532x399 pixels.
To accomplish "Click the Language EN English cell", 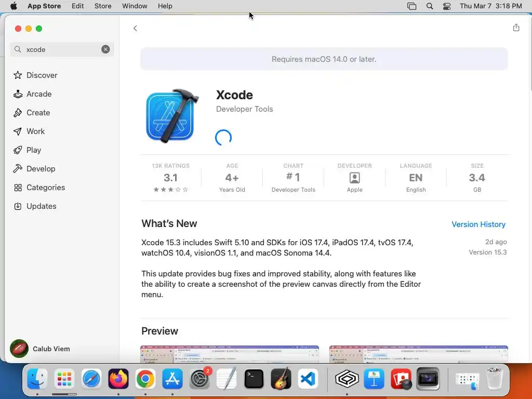I will 416,178.
